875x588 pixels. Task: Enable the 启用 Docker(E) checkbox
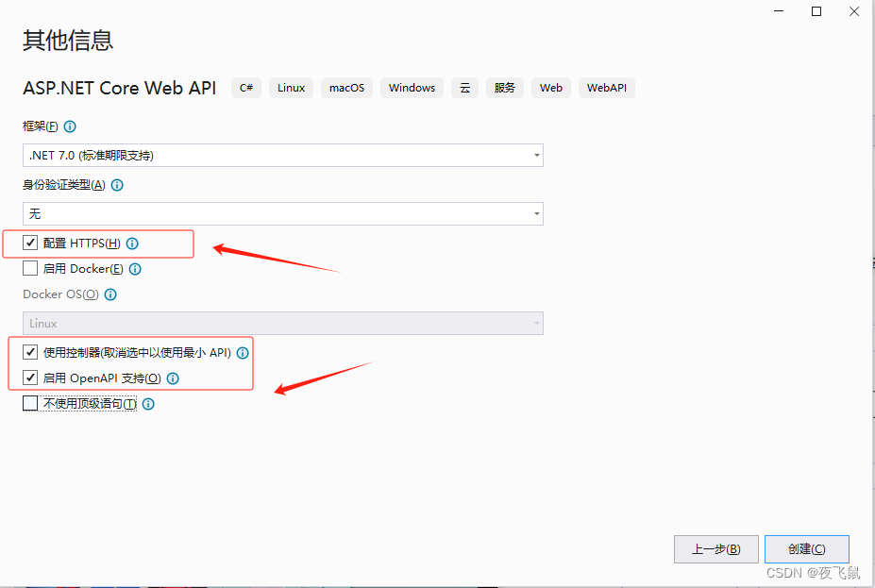click(x=30, y=268)
